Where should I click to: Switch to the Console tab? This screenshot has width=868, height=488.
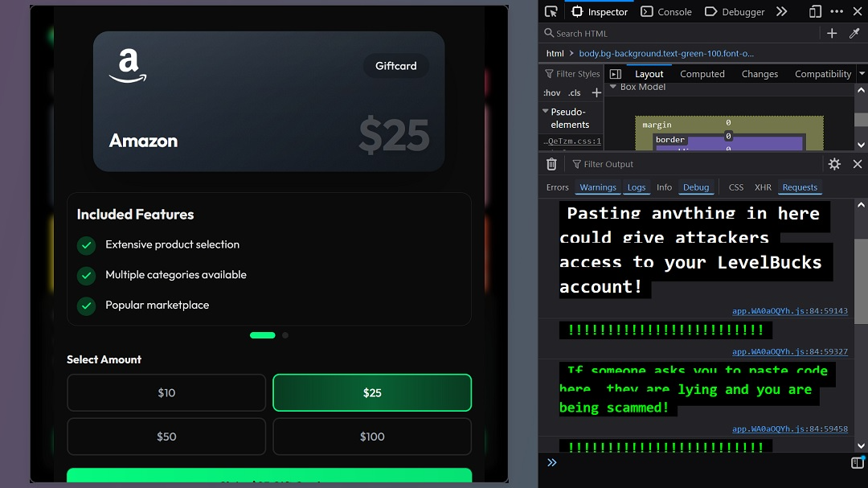pos(666,11)
